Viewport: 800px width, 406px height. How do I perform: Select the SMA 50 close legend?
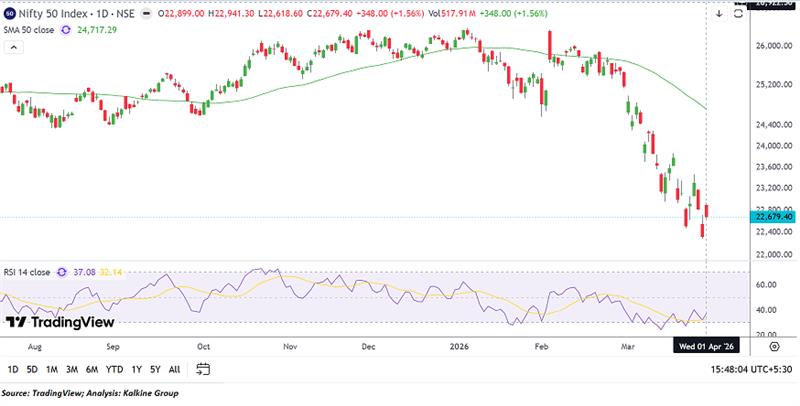click(x=30, y=31)
